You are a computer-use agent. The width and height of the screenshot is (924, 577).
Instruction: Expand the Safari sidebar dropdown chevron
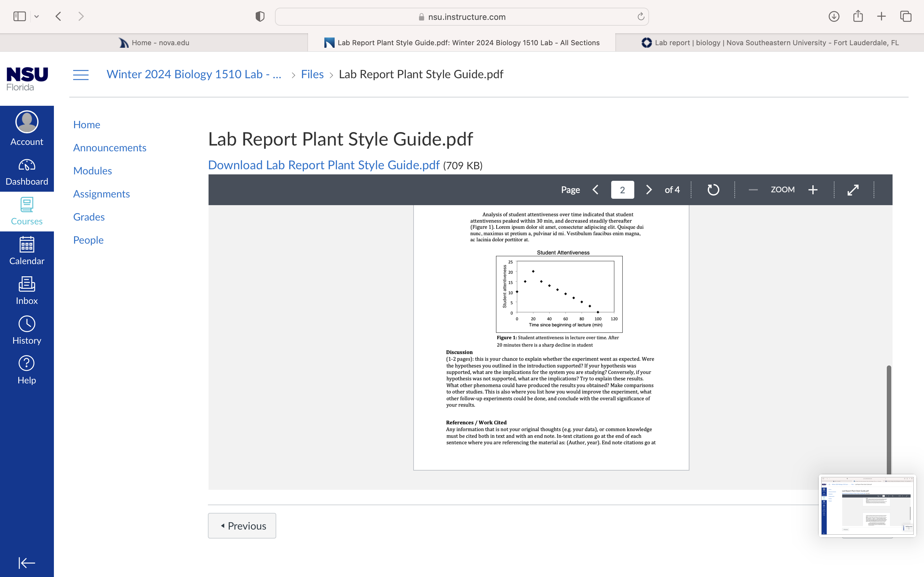tap(37, 16)
